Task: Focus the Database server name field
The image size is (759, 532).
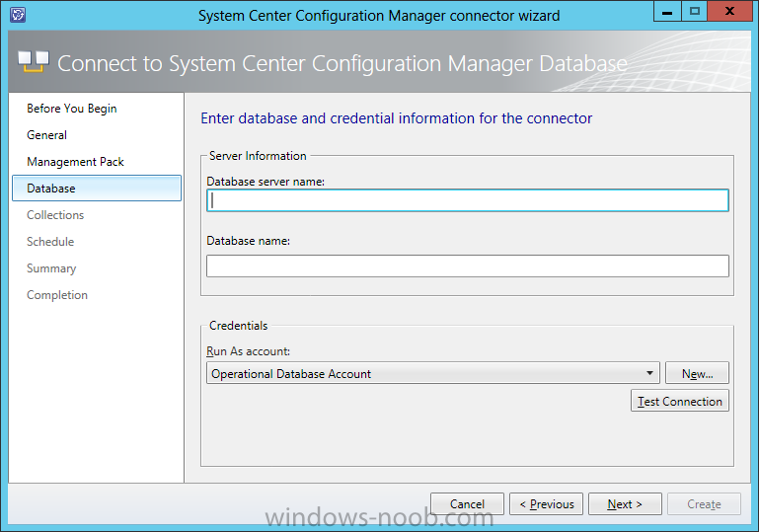Action: [x=468, y=200]
